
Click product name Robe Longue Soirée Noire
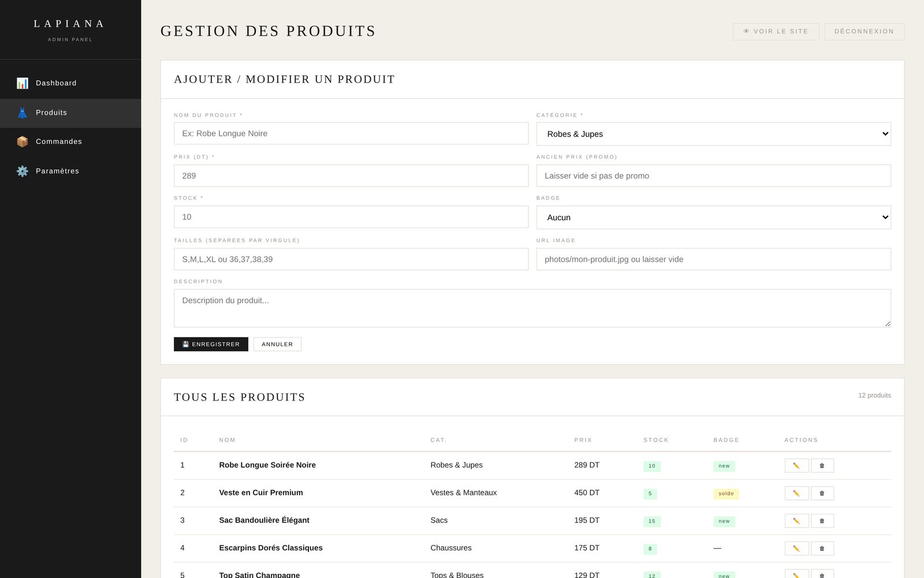coord(267,465)
